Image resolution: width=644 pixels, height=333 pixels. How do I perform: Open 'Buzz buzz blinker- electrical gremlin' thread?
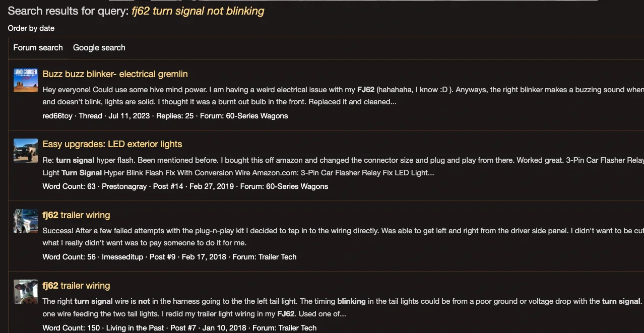[x=115, y=74]
